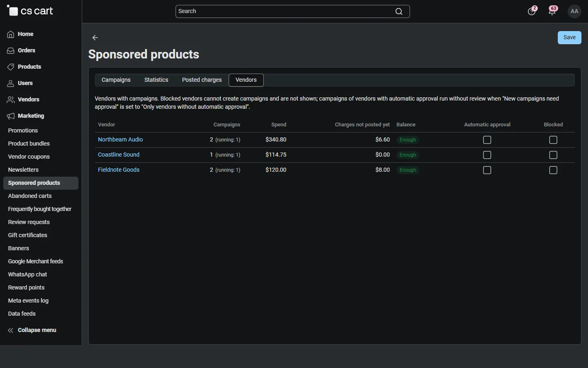Switch to the Statistics tab
588x368 pixels.
click(x=156, y=80)
